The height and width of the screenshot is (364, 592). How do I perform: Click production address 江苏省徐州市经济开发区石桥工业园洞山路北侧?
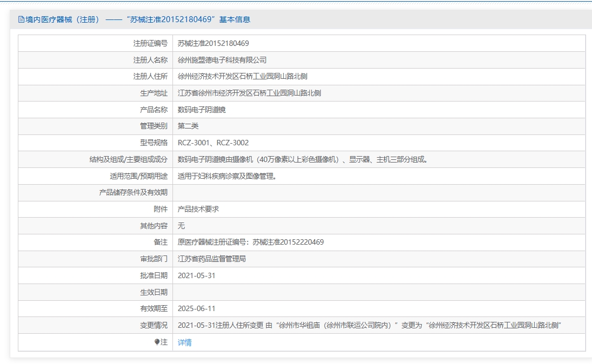coord(249,93)
